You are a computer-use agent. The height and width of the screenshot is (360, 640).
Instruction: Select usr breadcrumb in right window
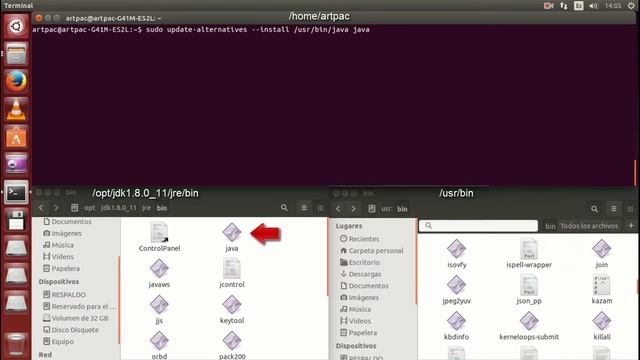(x=386, y=209)
